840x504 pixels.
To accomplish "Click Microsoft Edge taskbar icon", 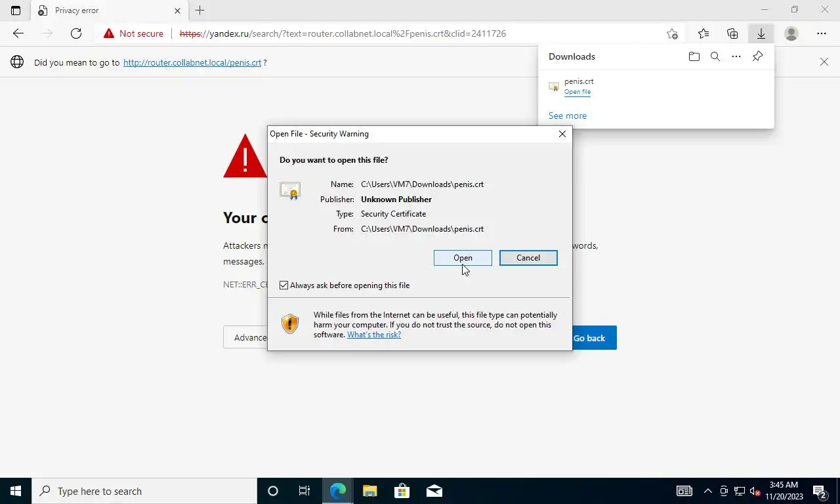I will pos(337,491).
